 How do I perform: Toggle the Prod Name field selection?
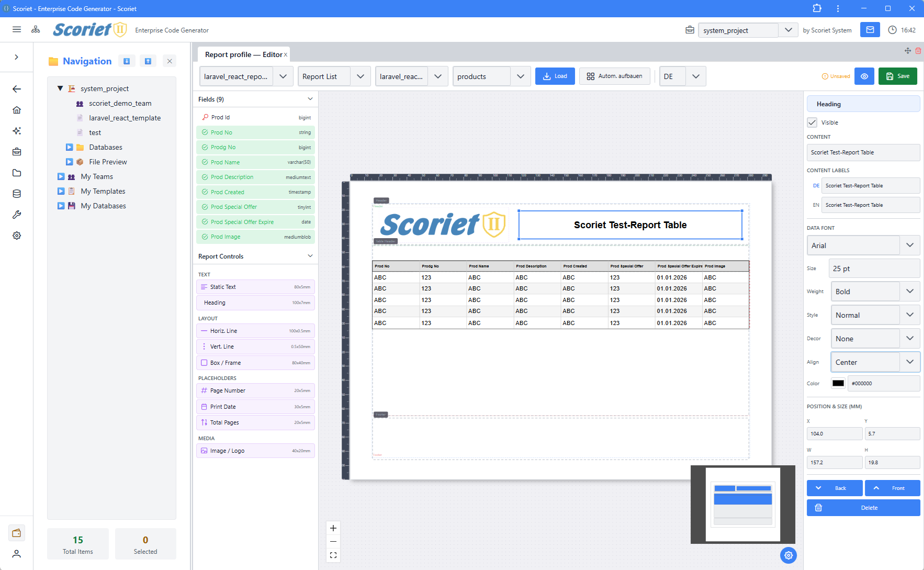pos(255,162)
